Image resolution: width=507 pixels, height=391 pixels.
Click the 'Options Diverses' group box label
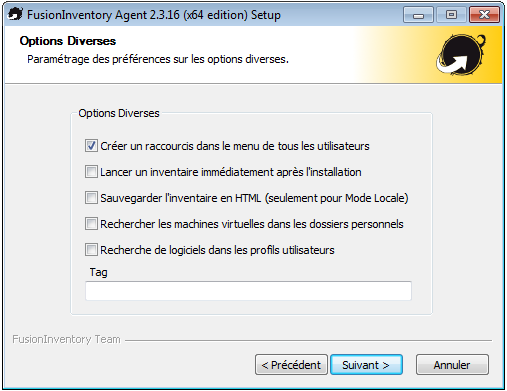tap(119, 113)
